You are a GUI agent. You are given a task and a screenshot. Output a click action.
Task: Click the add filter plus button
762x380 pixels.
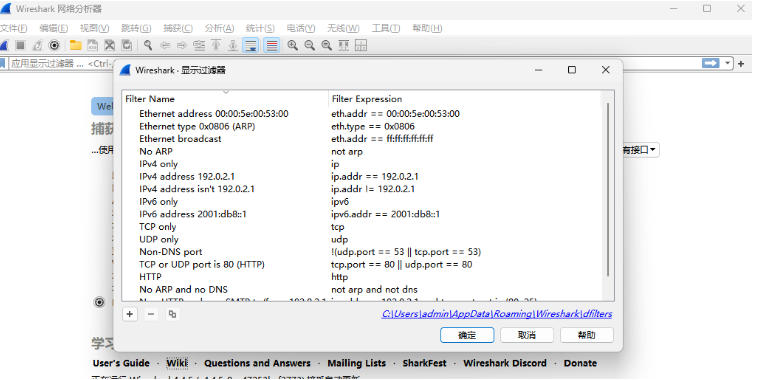point(129,314)
